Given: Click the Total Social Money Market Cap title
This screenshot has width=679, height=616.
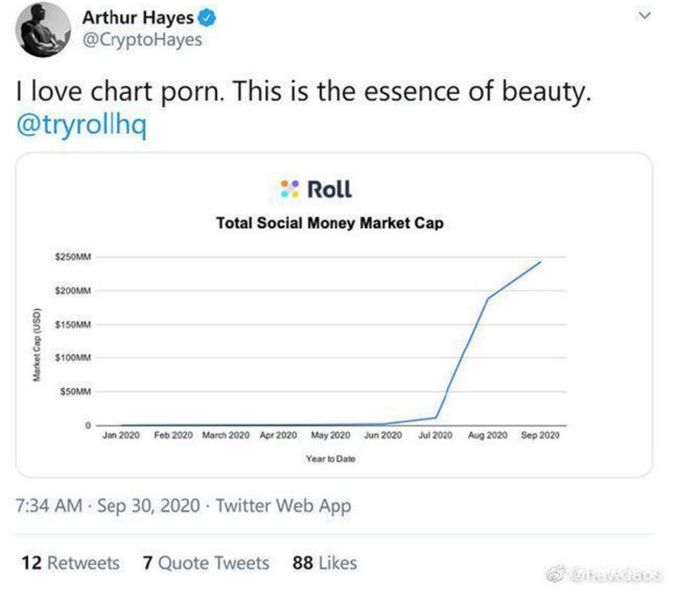Looking at the screenshot, I should tap(330, 223).
